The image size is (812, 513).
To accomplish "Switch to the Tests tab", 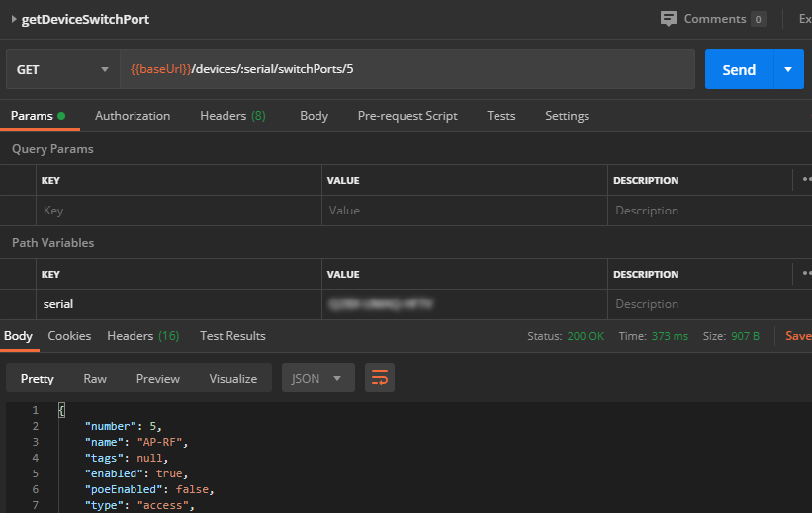I will click(x=500, y=116).
